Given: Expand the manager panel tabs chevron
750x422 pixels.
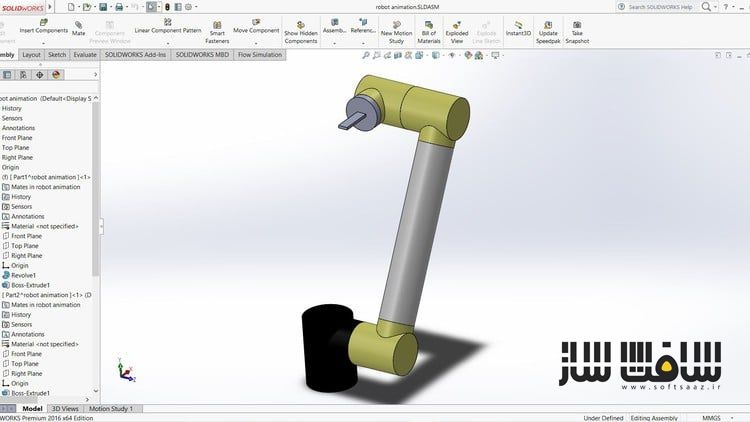Looking at the screenshot, I should (95, 75).
